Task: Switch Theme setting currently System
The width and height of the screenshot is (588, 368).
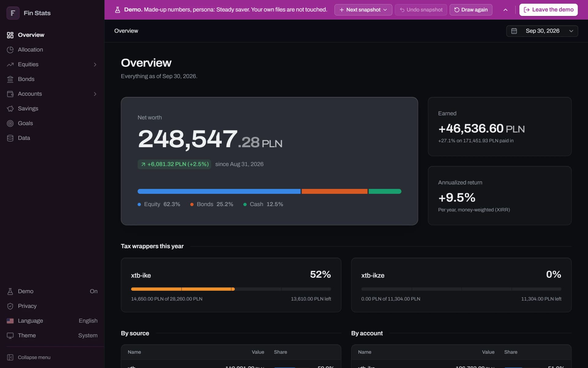Action: click(52, 335)
